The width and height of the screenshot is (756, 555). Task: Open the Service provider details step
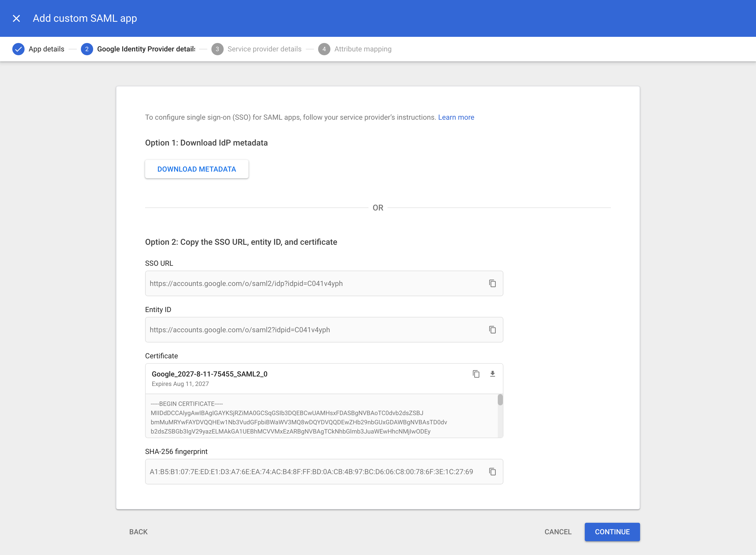pos(264,49)
